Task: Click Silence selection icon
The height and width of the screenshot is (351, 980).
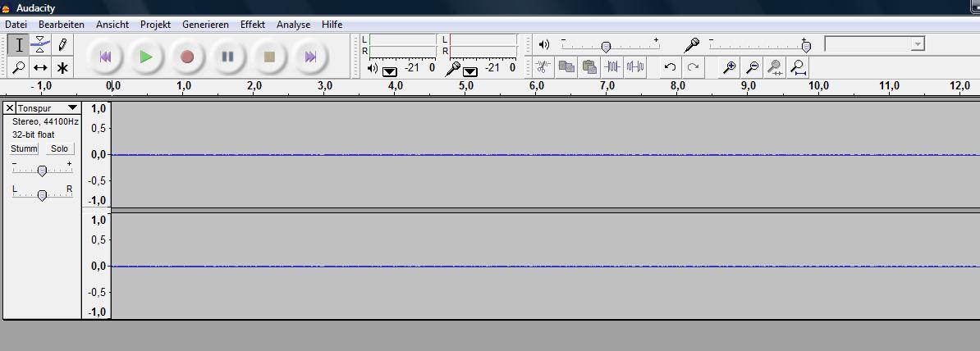Action: click(x=635, y=66)
